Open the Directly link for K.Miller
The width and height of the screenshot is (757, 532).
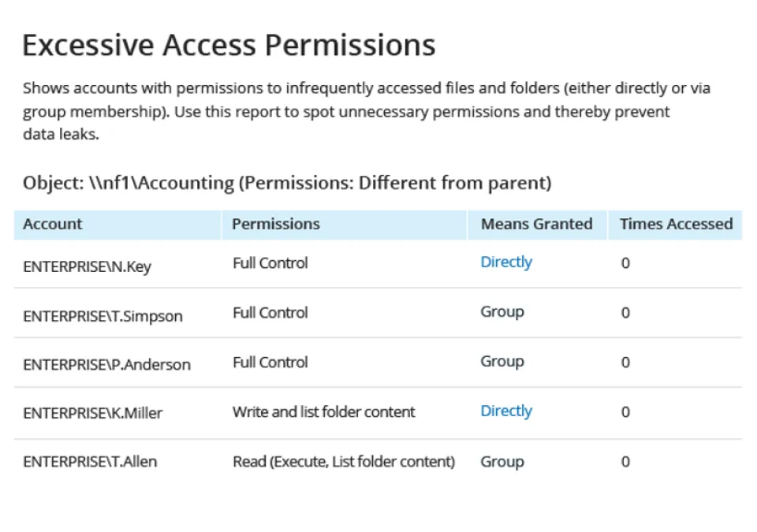pos(506,411)
